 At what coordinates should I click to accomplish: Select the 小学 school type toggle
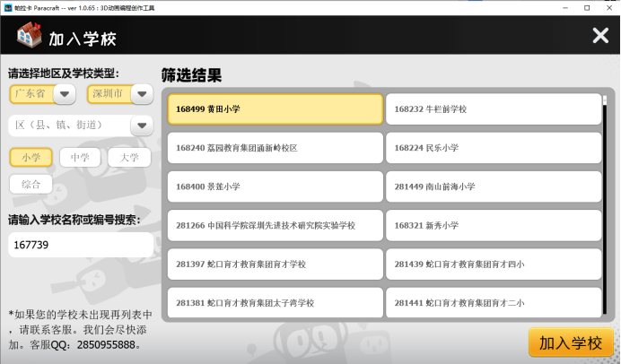(x=31, y=158)
